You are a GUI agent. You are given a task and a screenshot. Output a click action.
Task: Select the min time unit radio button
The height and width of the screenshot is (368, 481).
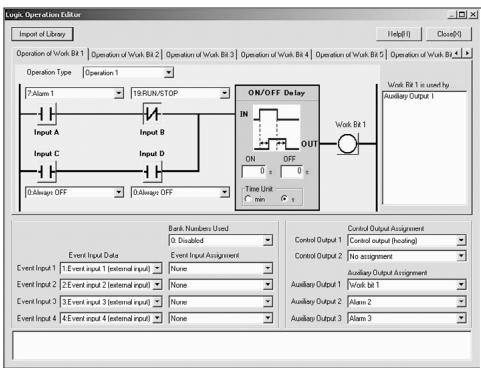(x=248, y=199)
